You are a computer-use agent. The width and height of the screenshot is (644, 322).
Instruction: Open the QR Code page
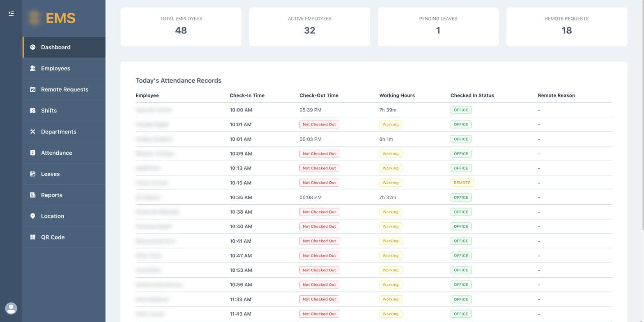coord(64,237)
